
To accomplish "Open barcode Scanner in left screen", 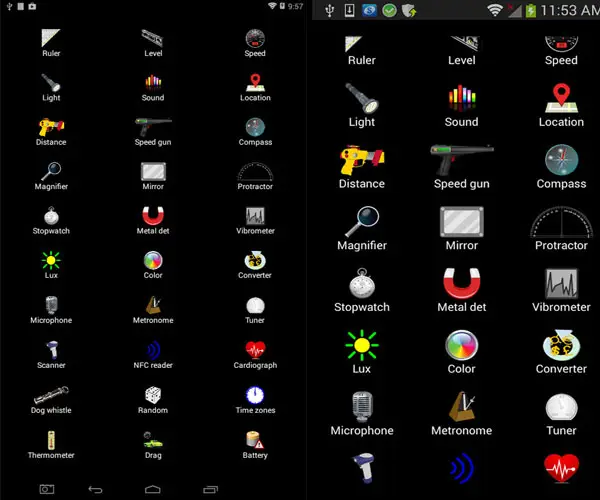I will 51,355.
